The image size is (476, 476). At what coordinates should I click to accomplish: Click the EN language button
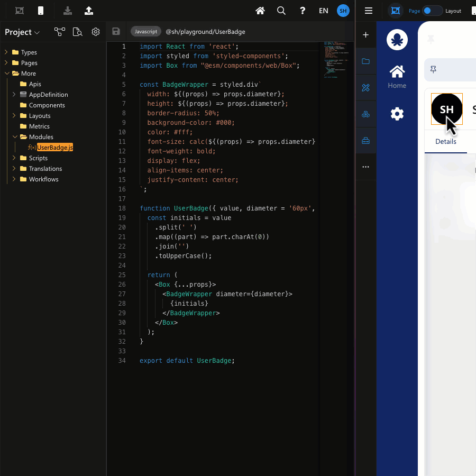coord(323,11)
